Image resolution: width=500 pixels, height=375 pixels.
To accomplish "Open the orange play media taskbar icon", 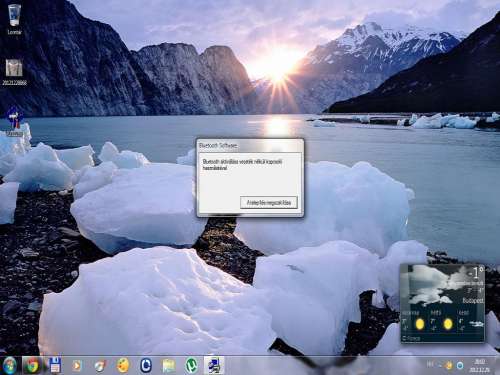I will coord(77,366).
